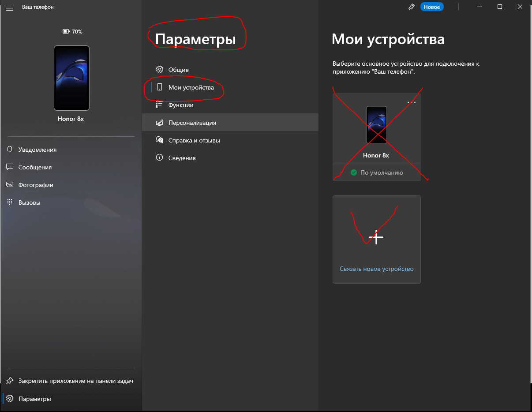Click the sparkle wand icon in title bar

click(412, 7)
